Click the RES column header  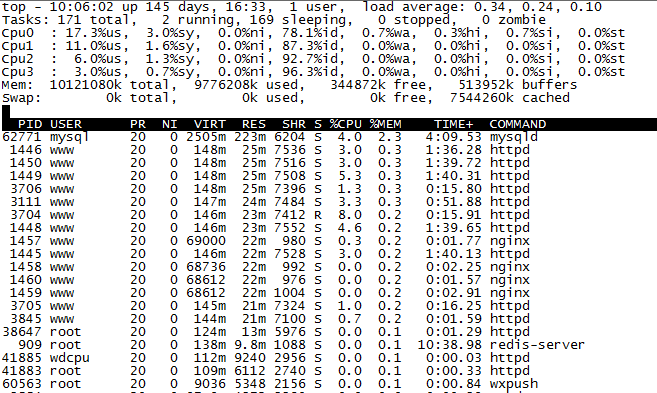pyautogui.click(x=254, y=124)
